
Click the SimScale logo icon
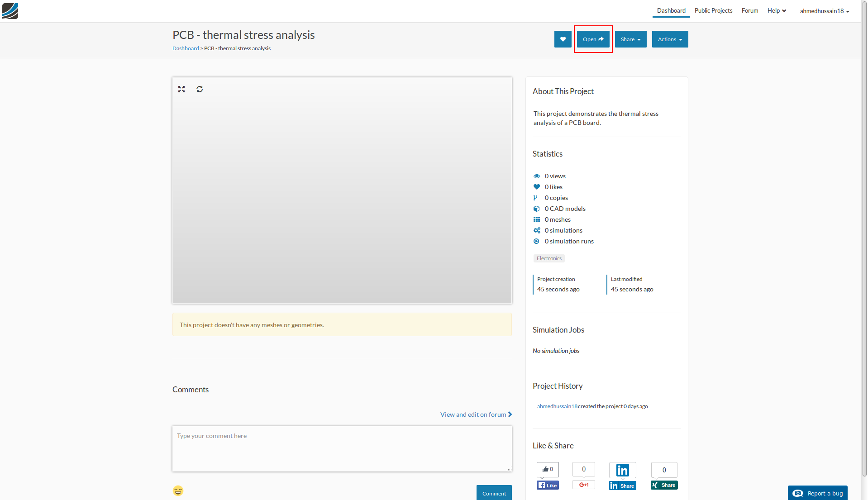pyautogui.click(x=10, y=11)
